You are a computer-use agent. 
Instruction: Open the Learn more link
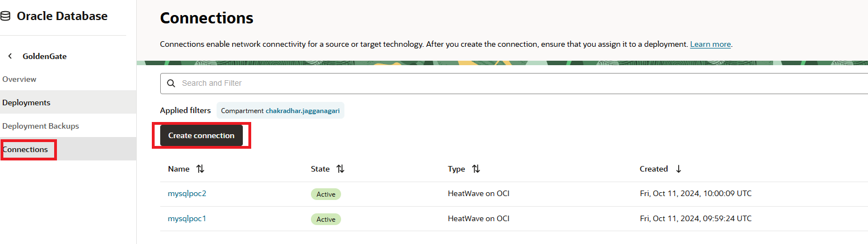pyautogui.click(x=710, y=44)
